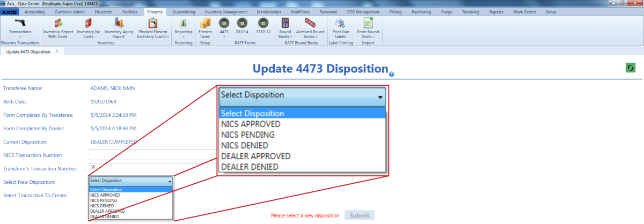Open the Transactions firearms menu

pos(20,28)
